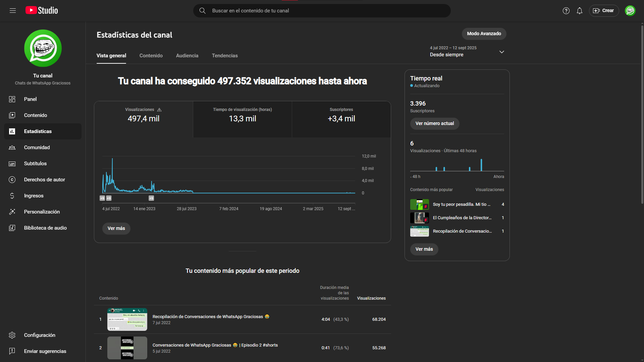
Task: Click the 68.204 views value
Action: (x=379, y=319)
